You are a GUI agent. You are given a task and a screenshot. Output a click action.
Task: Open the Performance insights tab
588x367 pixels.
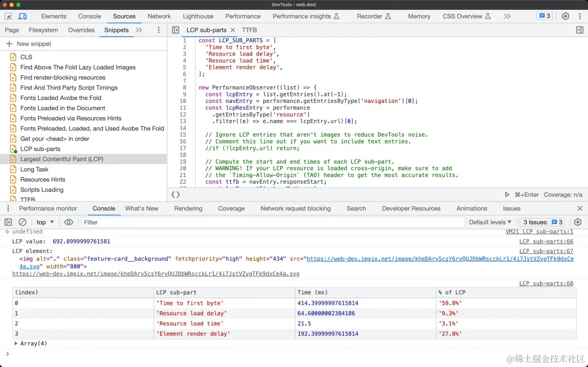tap(306, 16)
